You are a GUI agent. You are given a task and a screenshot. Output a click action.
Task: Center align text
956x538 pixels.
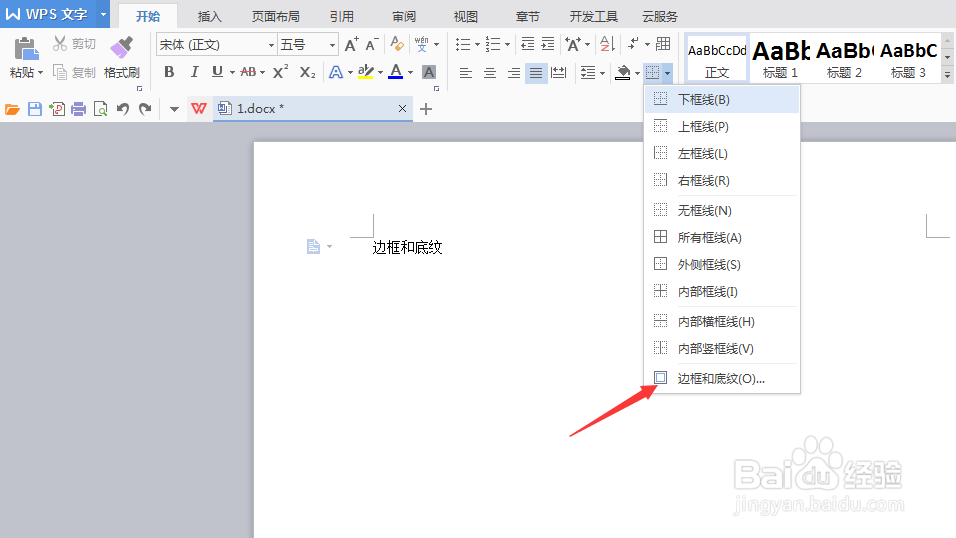(490, 73)
